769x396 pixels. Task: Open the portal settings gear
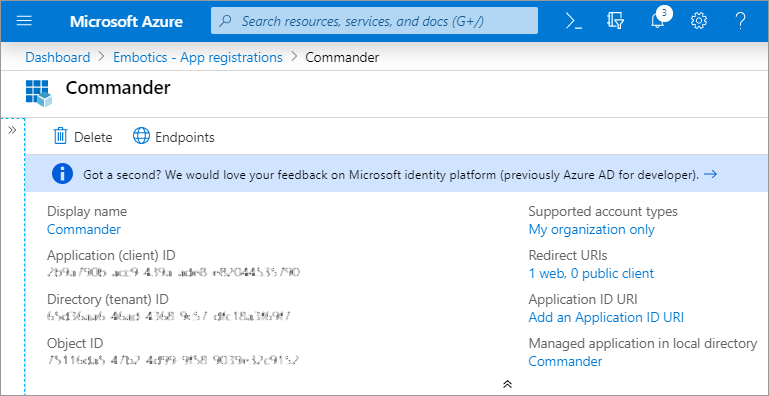(x=699, y=21)
